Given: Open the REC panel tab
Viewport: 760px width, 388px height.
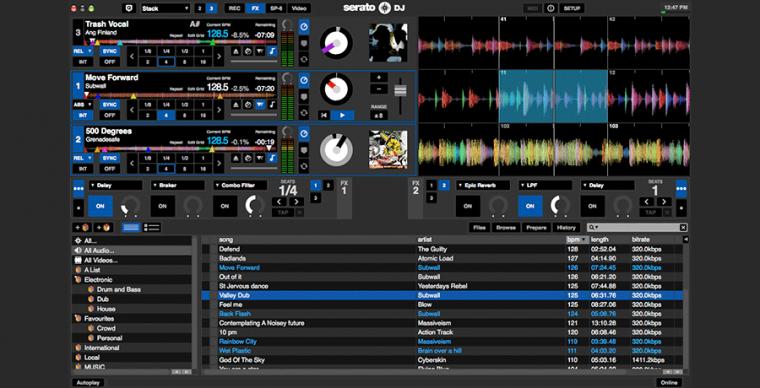Looking at the screenshot, I should pyautogui.click(x=235, y=8).
